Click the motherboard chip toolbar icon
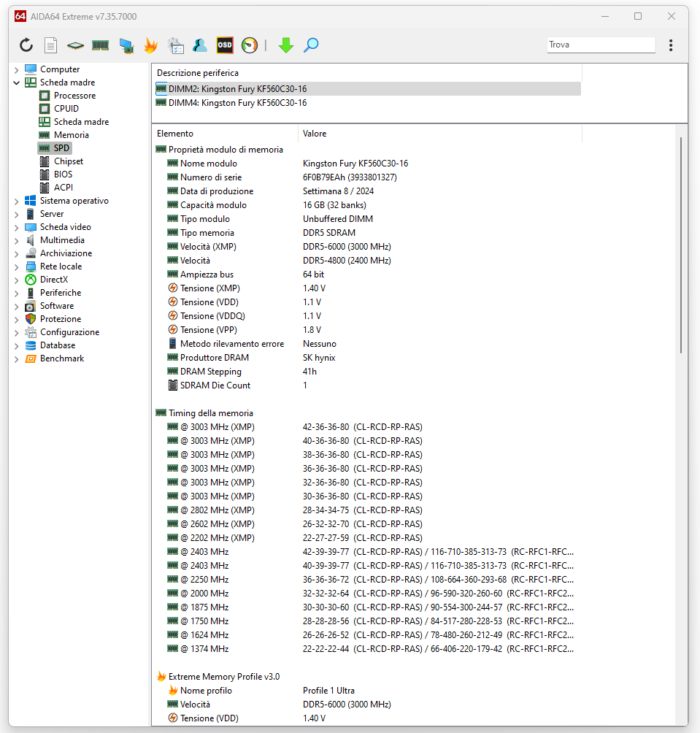The image size is (700, 733). pyautogui.click(x=75, y=45)
